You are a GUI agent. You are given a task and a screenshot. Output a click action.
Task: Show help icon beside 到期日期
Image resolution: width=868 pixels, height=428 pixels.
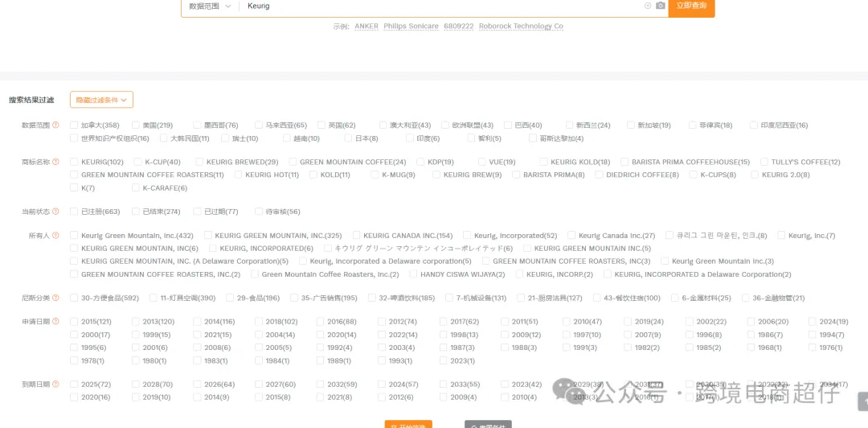[56, 385]
